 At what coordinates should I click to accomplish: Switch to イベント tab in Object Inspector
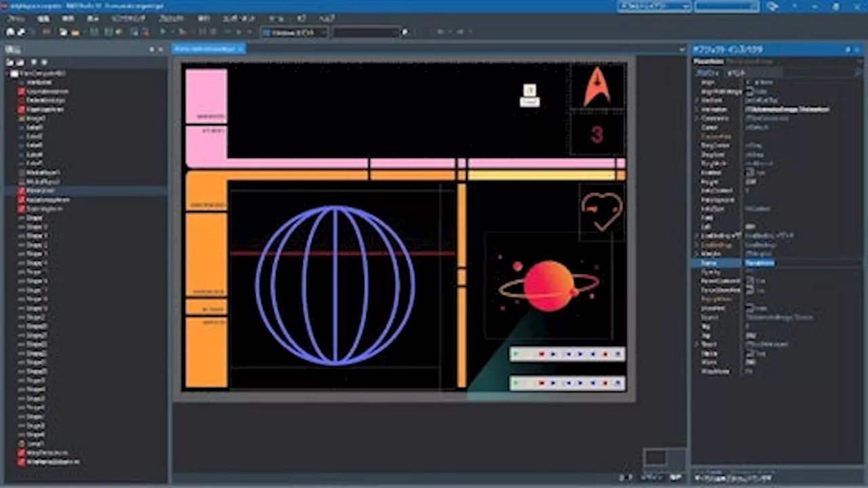pyautogui.click(x=736, y=73)
